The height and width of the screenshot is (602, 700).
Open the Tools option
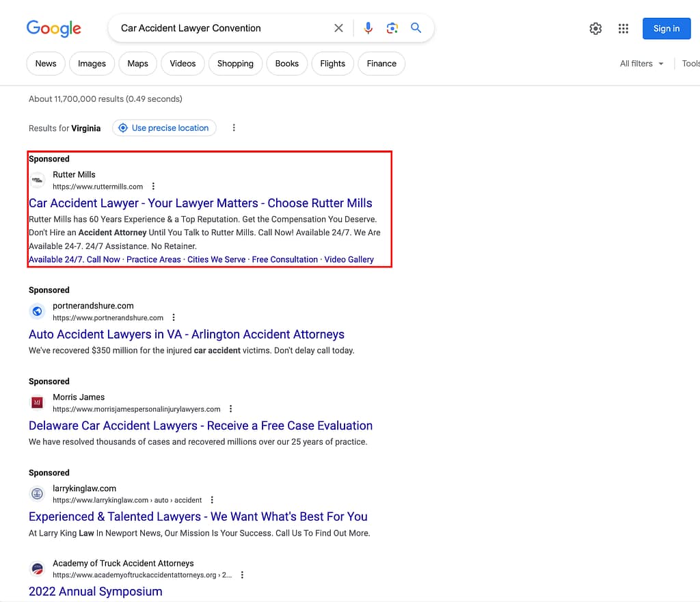pos(690,64)
